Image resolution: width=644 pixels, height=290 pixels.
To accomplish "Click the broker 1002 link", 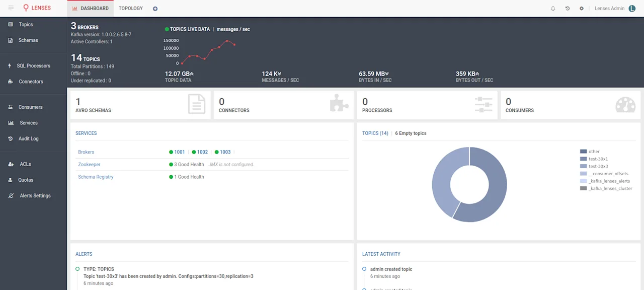I will point(202,152).
